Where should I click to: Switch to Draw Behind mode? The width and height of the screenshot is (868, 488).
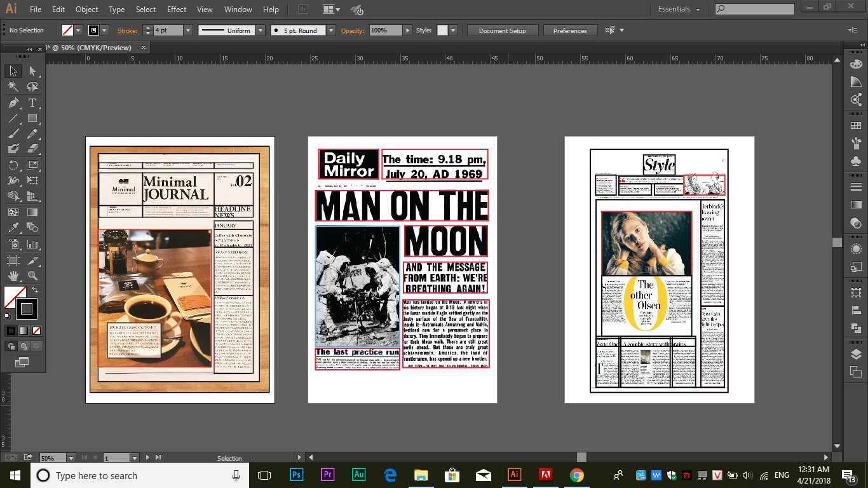(x=24, y=346)
